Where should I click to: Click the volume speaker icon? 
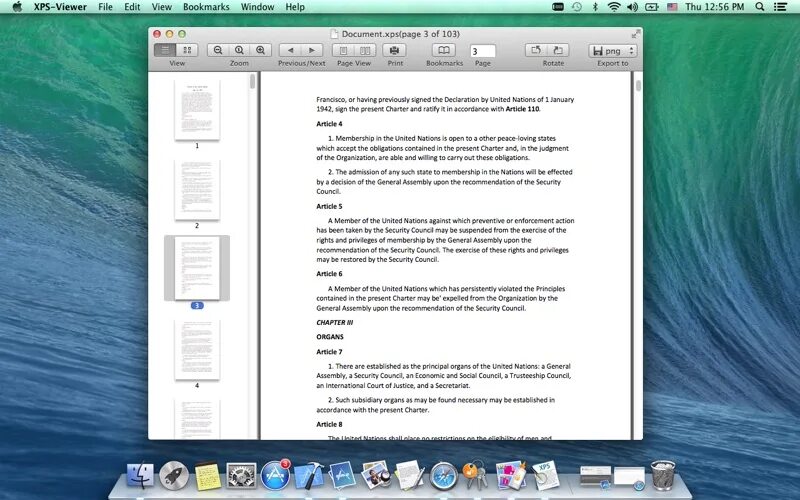pos(632,7)
